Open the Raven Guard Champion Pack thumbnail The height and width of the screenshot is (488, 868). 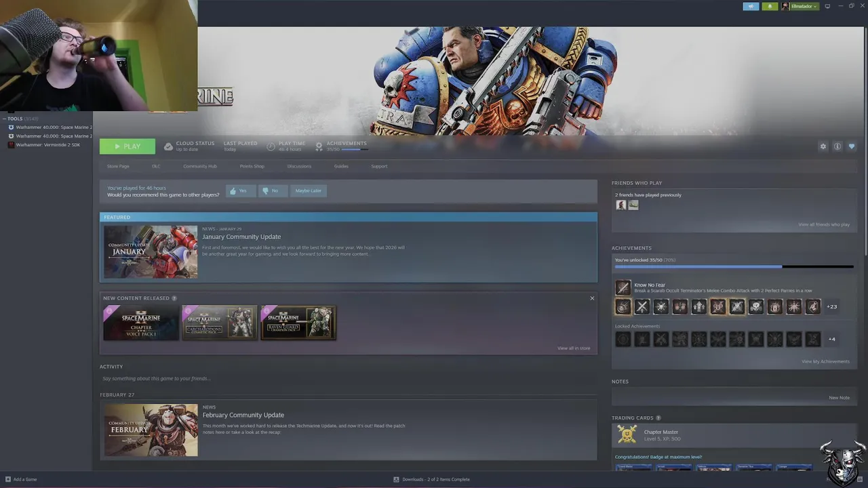click(x=298, y=323)
